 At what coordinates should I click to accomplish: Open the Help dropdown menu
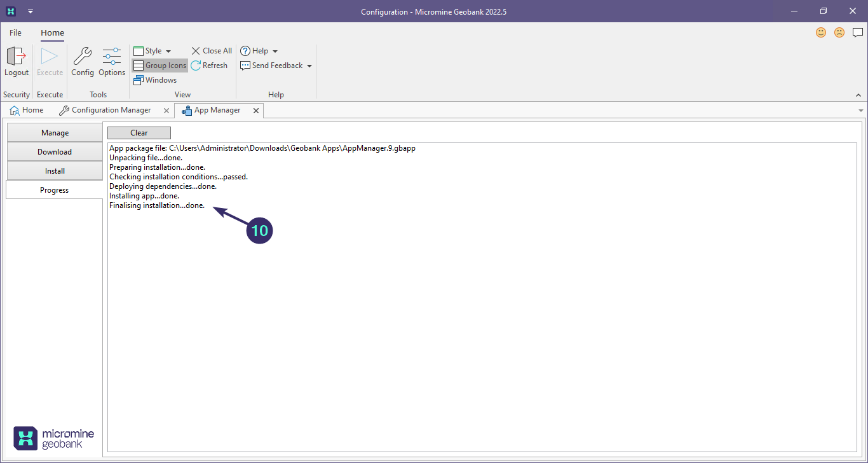click(259, 51)
